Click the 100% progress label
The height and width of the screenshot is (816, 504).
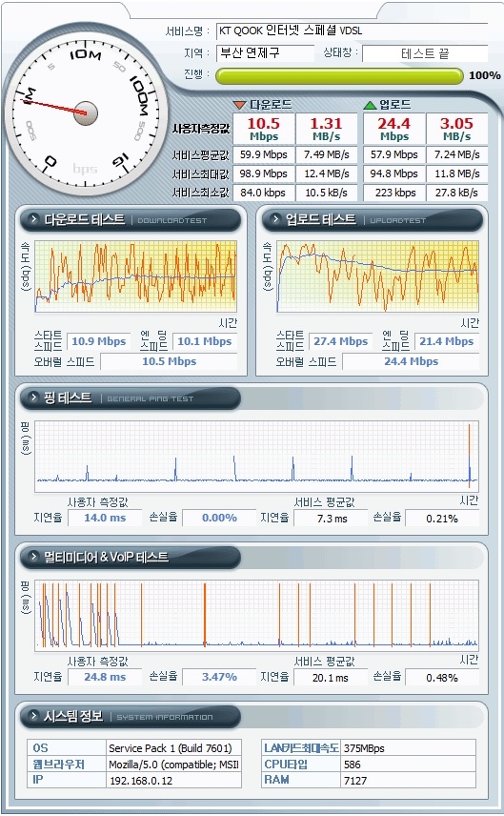pyautogui.click(x=484, y=75)
